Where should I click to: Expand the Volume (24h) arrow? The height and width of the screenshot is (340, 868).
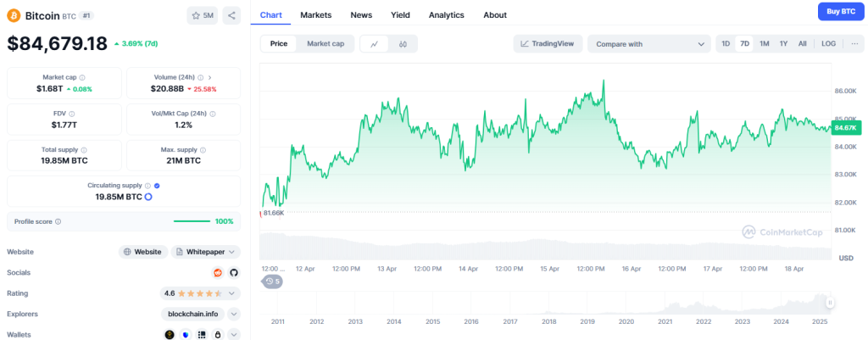tap(210, 78)
